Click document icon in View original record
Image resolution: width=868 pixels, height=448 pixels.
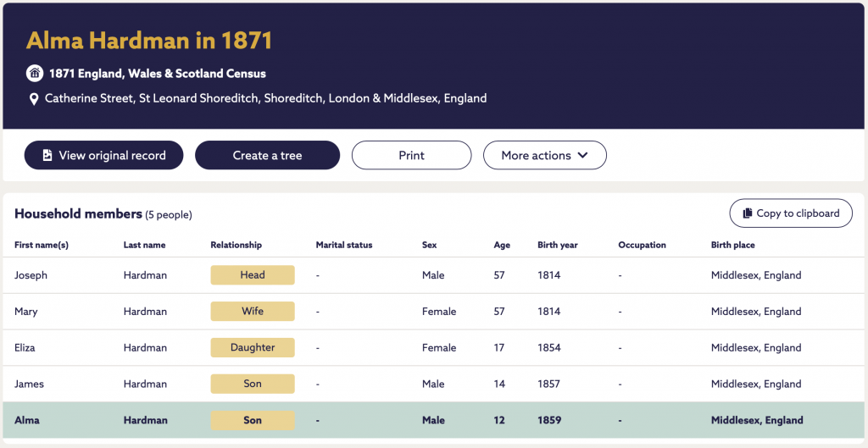coord(47,156)
